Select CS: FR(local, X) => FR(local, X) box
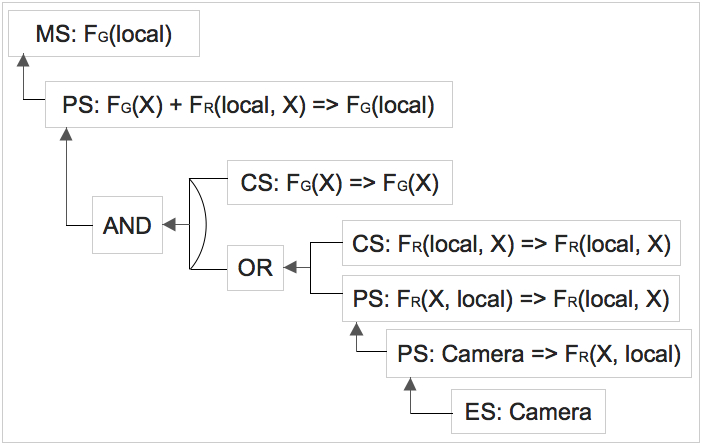Viewport: 702px width, 445px height. coord(511,243)
